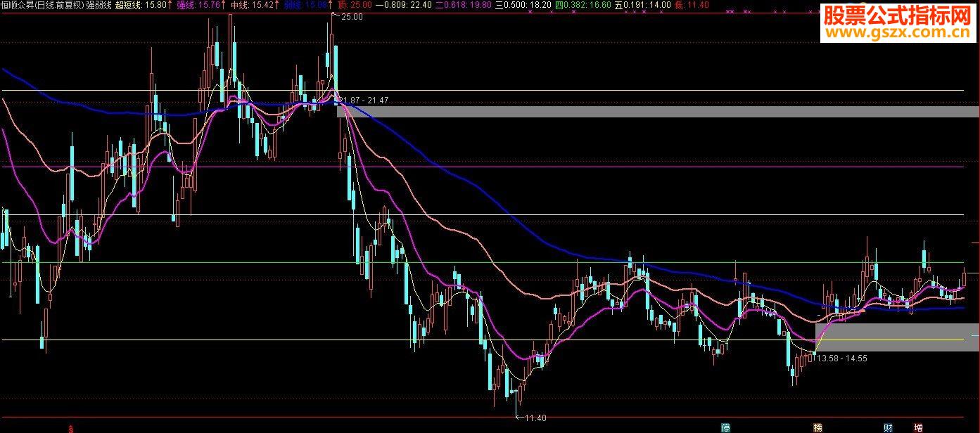980x433 pixels.
Task: Click the 11.40 low price annotation
Action: (536, 418)
